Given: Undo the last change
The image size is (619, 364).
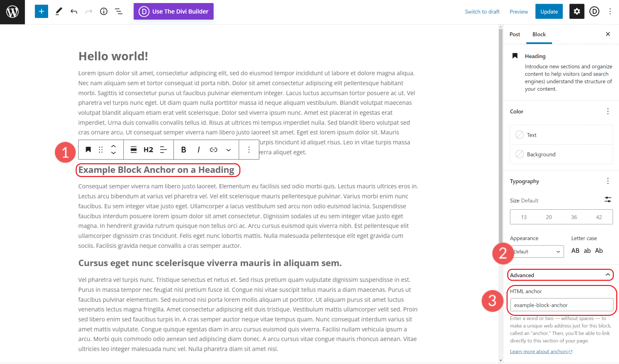Looking at the screenshot, I should click(x=74, y=11).
